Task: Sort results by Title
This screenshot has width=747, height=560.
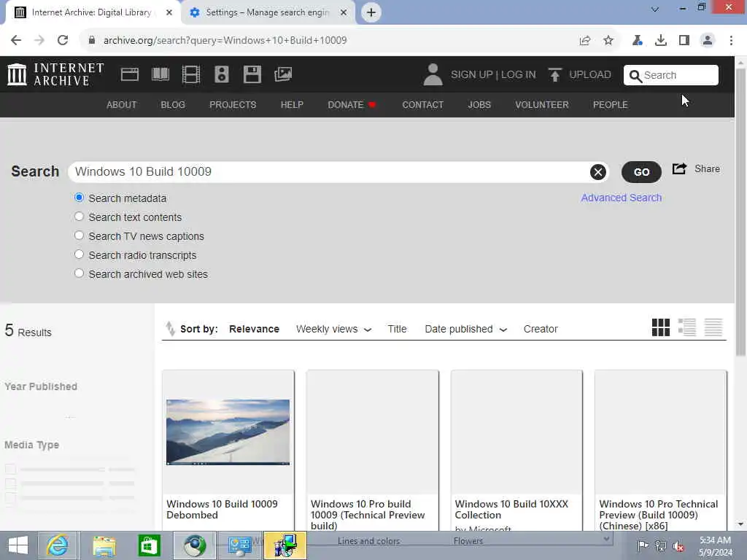Action: coord(397,329)
